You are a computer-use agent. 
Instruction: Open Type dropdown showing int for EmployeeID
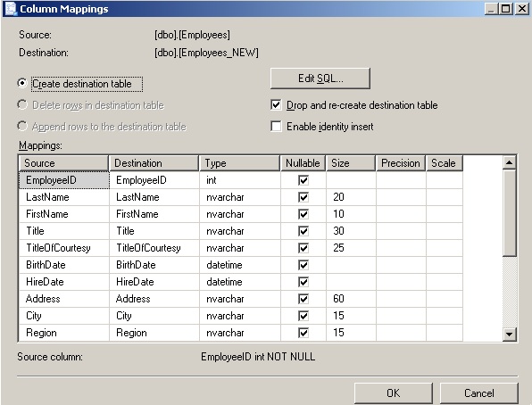click(x=240, y=180)
